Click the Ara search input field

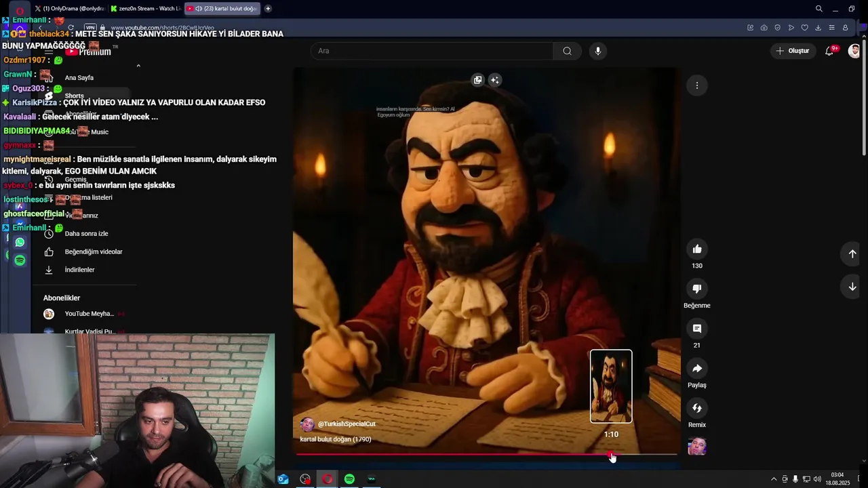(x=432, y=51)
